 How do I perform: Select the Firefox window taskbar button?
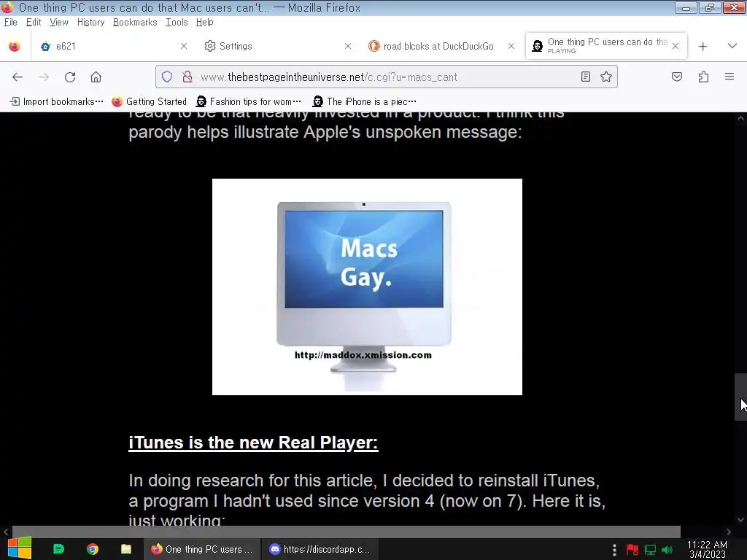[203, 549]
